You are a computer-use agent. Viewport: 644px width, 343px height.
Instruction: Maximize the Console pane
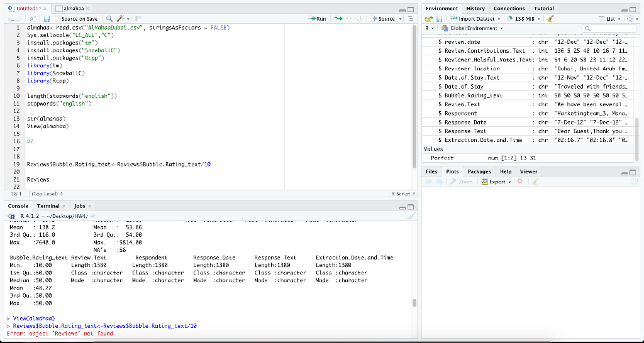point(411,207)
